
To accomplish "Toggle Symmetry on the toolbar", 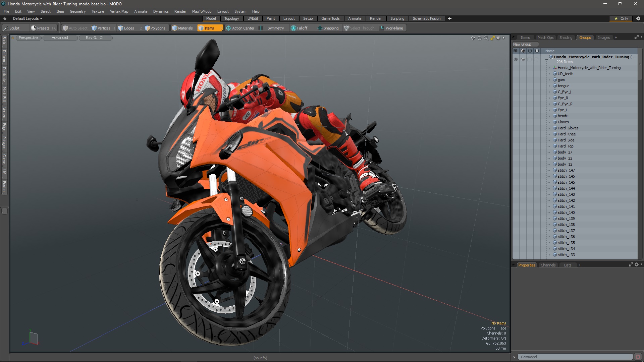I will point(272,28).
